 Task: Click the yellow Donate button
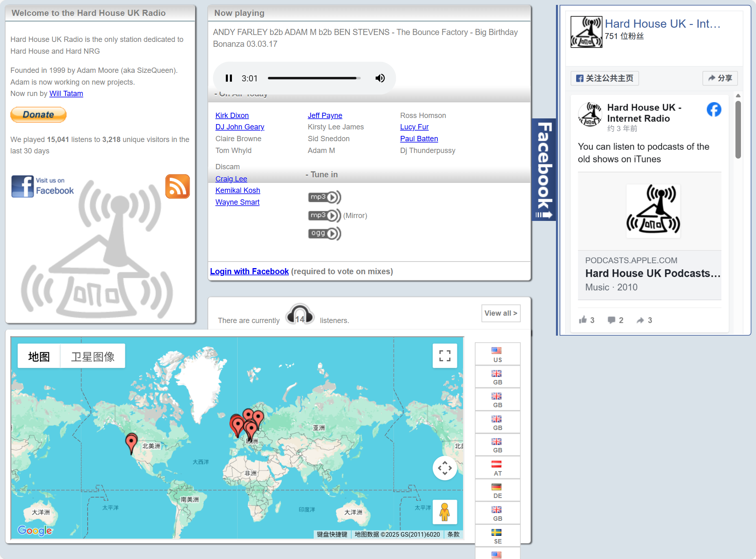pos(38,115)
